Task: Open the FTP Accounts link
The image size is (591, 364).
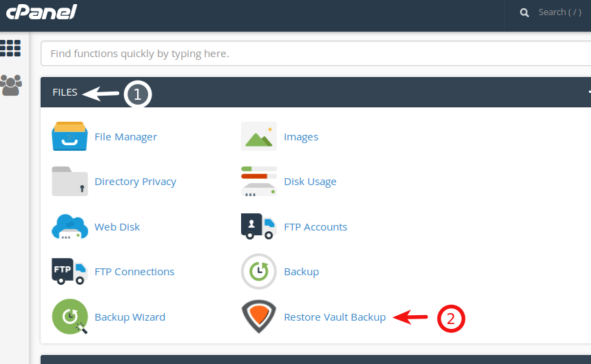Action: click(x=315, y=227)
